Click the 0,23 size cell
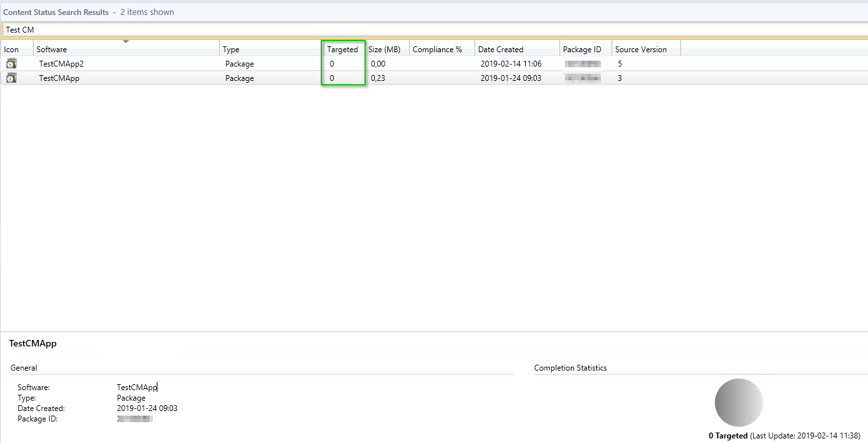The image size is (868, 443). click(x=378, y=78)
